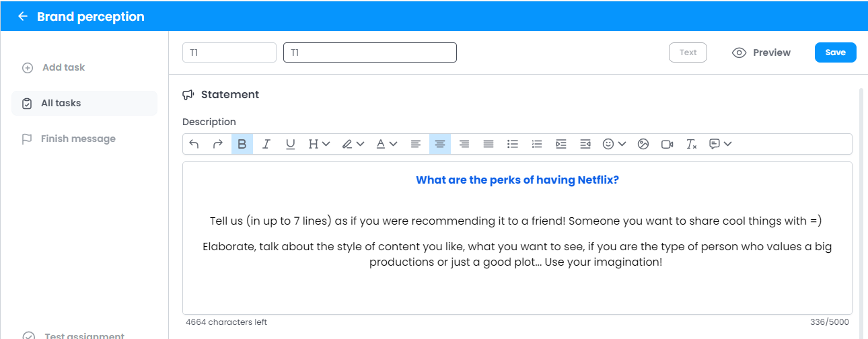
Task: Open the task Preview
Action: (x=762, y=52)
